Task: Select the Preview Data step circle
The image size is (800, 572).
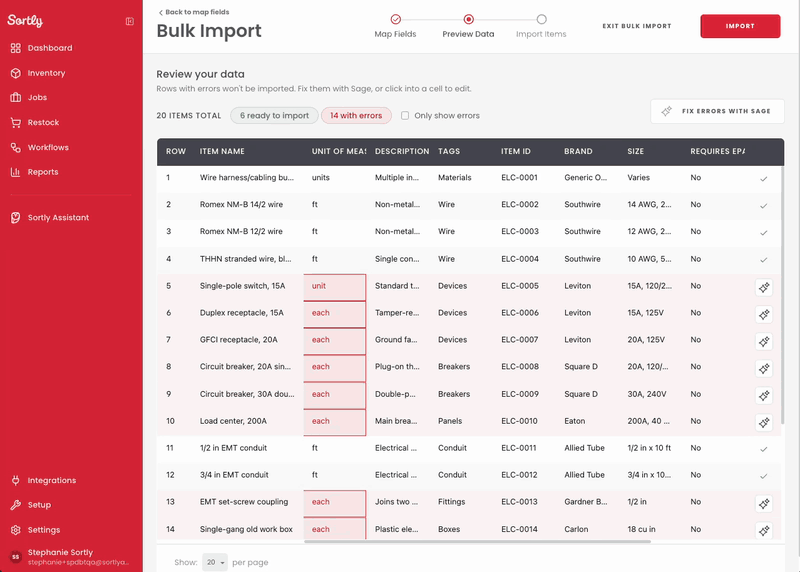Action: point(468,19)
